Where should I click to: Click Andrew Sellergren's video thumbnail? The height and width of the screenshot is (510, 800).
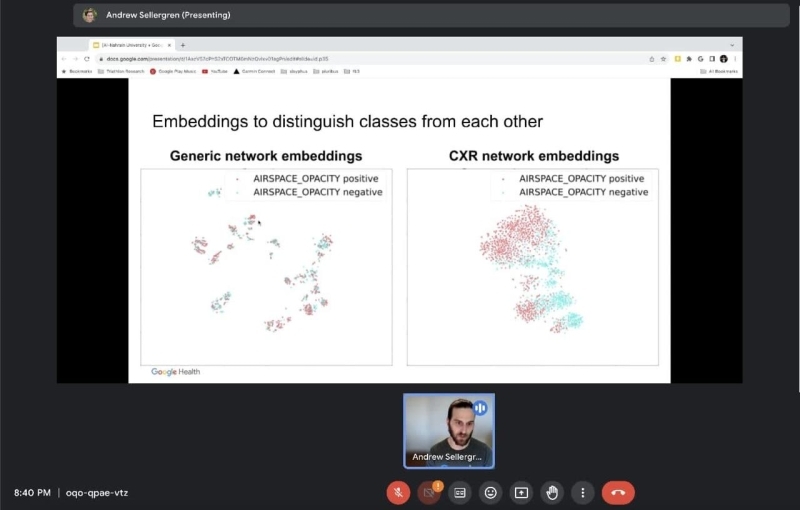pyautogui.click(x=448, y=429)
